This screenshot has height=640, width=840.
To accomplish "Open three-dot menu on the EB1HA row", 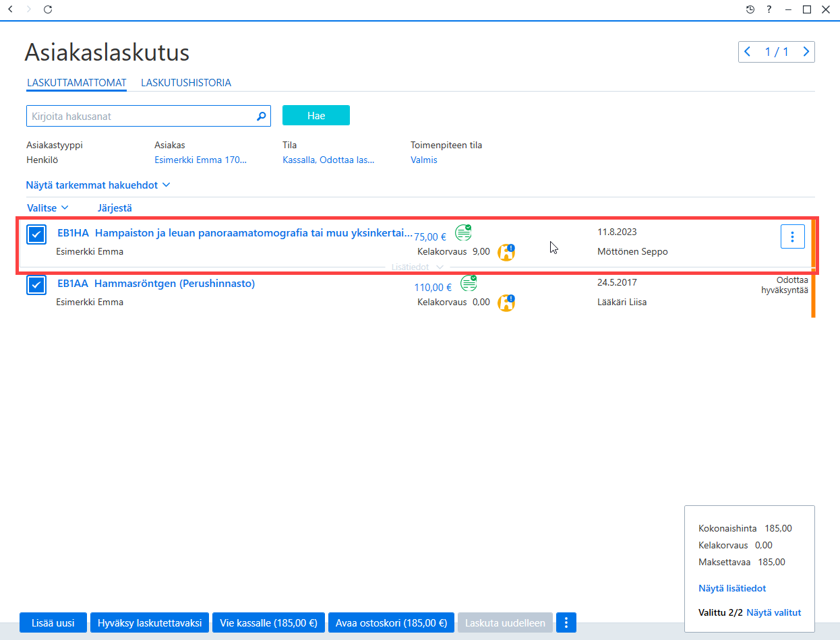I will (x=793, y=236).
